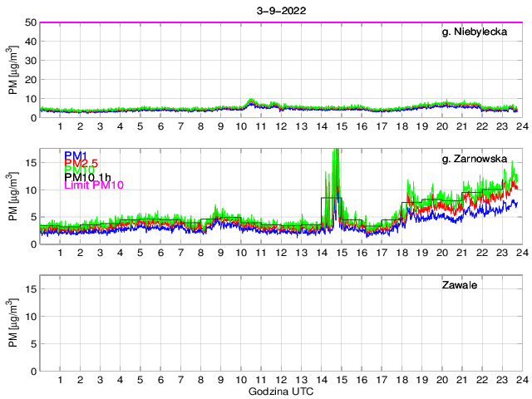This screenshot has width=532, height=399.
Task: Click the 15 y-axis tick of the Zarnowska chart
Action: (x=30, y=162)
